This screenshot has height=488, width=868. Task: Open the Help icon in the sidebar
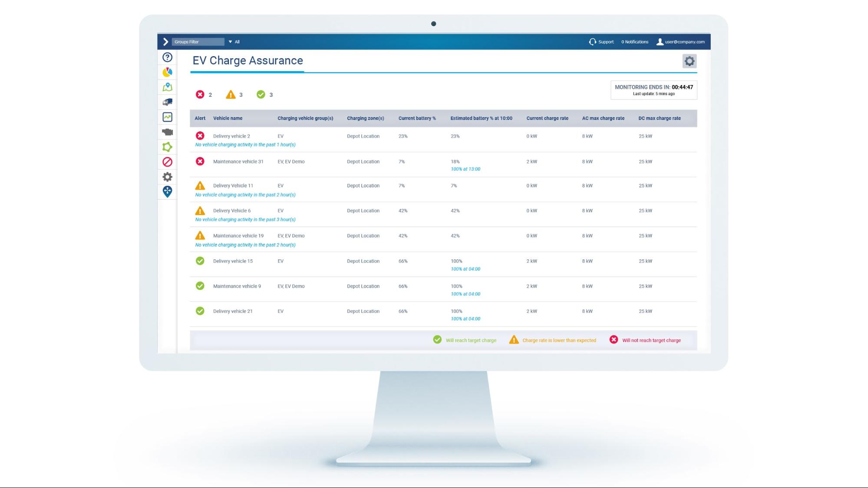167,57
